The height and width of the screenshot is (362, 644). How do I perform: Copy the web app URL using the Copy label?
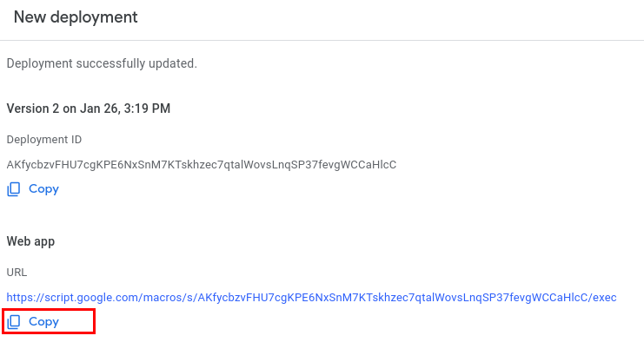43,321
